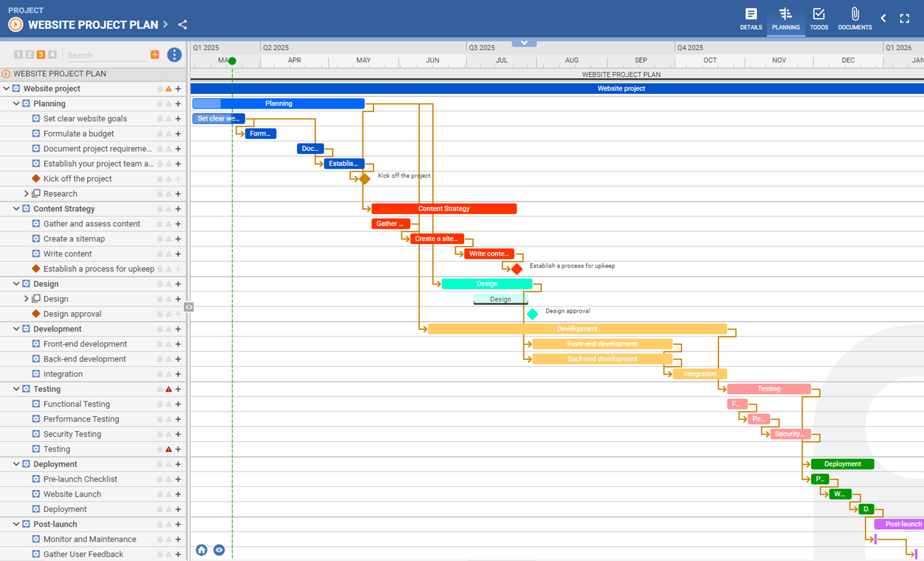
Task: Click the green today marker on timeline
Action: (x=232, y=61)
